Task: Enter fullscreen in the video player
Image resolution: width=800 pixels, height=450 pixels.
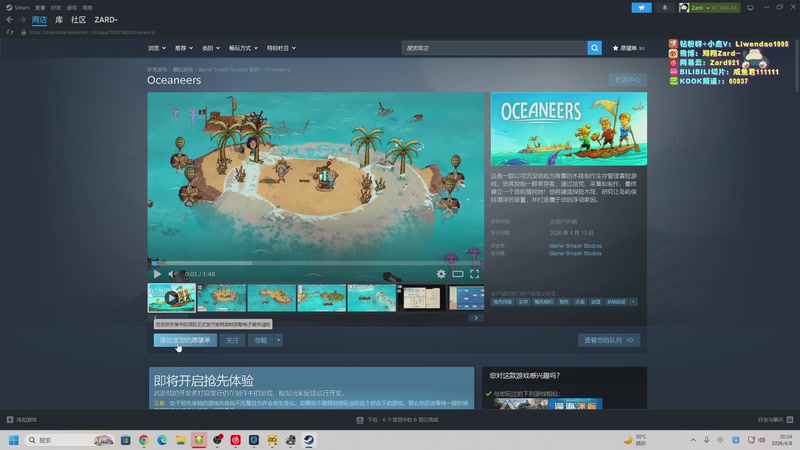Action: 474,274
